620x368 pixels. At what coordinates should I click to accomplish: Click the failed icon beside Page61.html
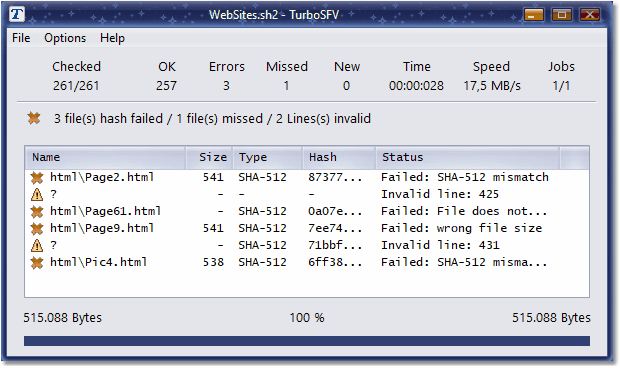37,212
